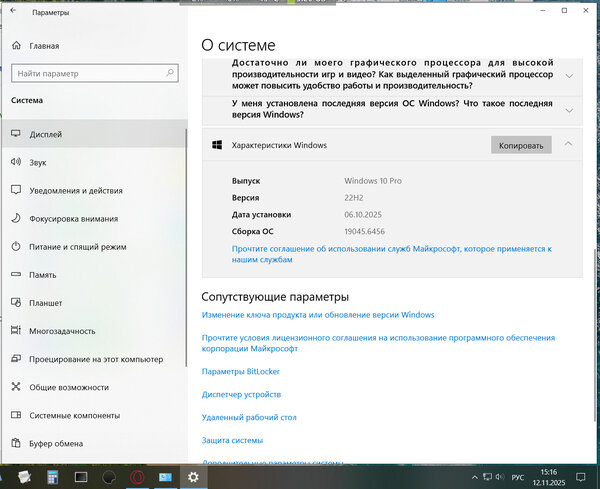The image size is (600, 489).
Task: Select the Планшет menu item label
Action: pyautogui.click(x=46, y=303)
